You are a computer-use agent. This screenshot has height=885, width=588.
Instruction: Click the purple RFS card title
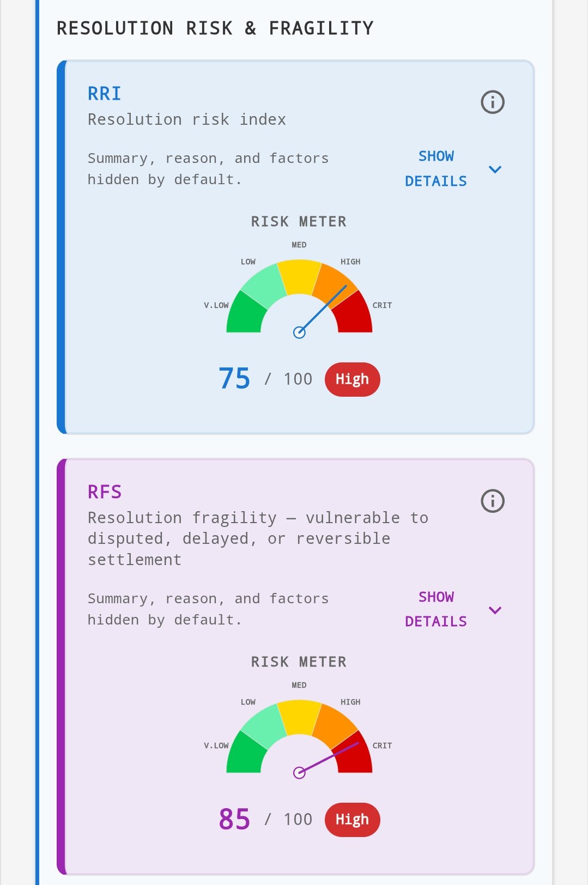pyautogui.click(x=105, y=492)
